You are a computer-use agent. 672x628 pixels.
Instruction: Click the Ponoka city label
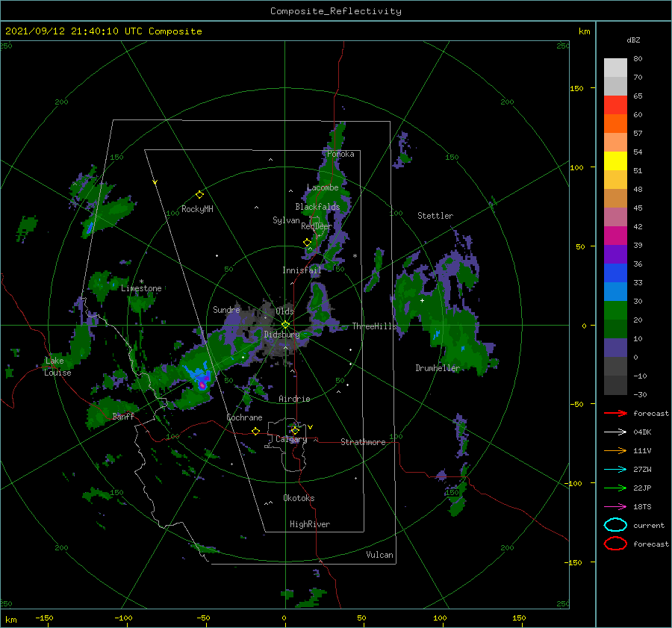coord(340,154)
